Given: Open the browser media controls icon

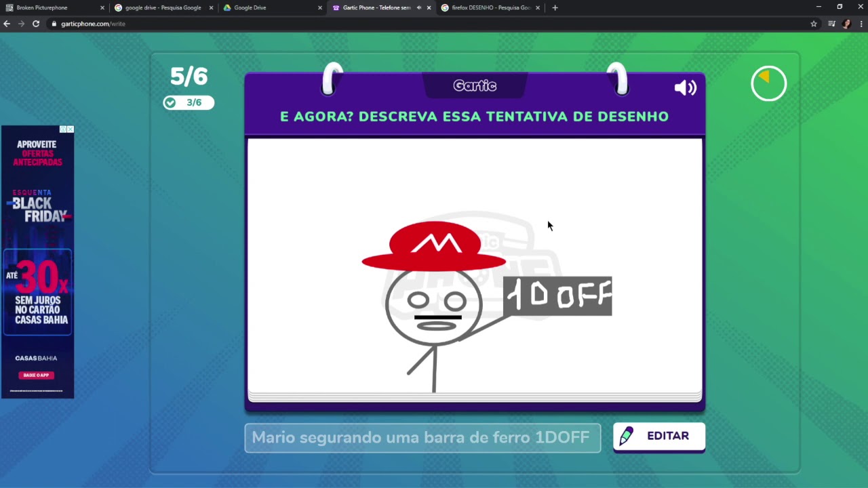Looking at the screenshot, I should point(831,24).
